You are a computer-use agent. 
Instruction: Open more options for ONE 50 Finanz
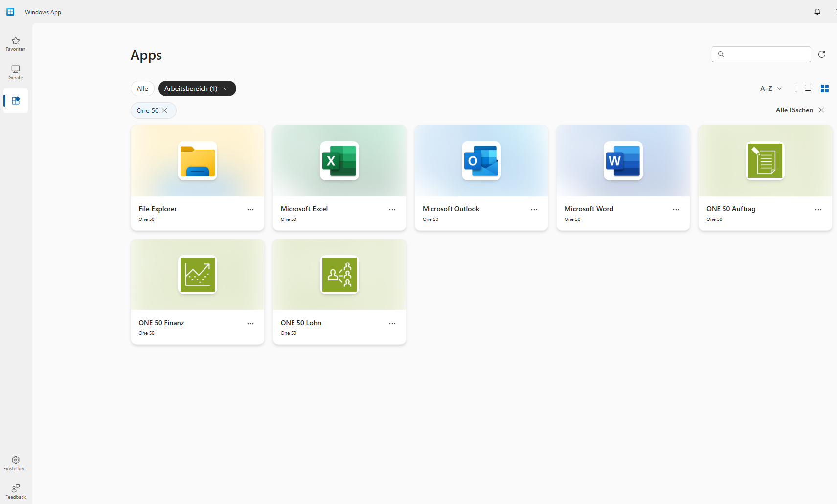250,324
